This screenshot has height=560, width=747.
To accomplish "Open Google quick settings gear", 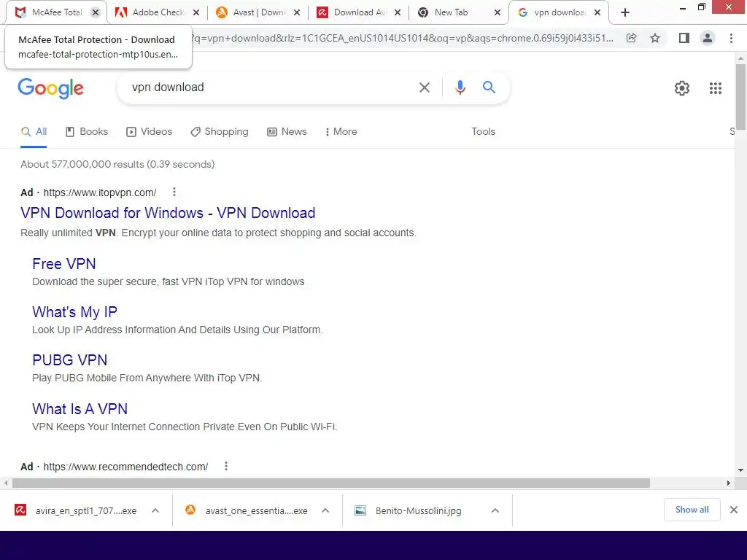I will [682, 88].
